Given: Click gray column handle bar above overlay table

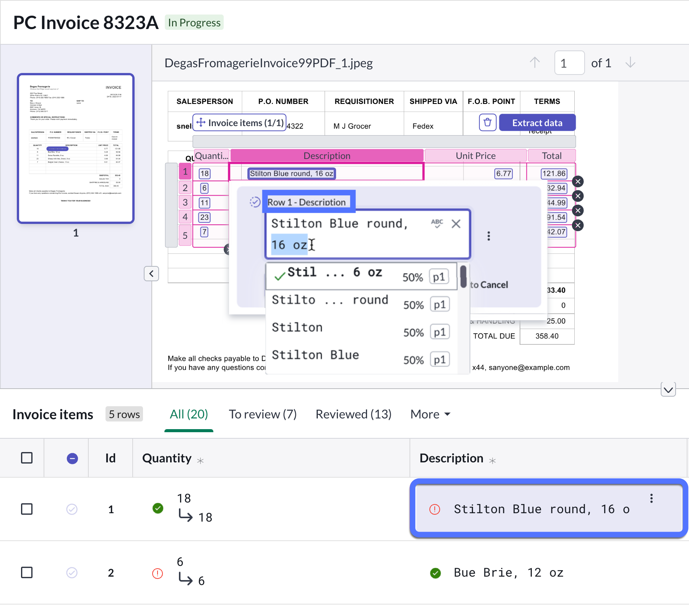Looking at the screenshot, I should click(x=384, y=141).
